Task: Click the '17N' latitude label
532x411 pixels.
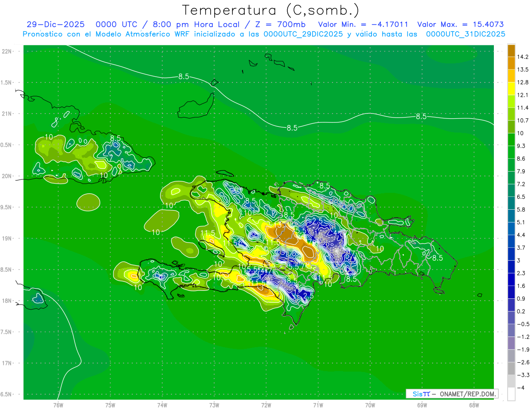Action: (7, 363)
